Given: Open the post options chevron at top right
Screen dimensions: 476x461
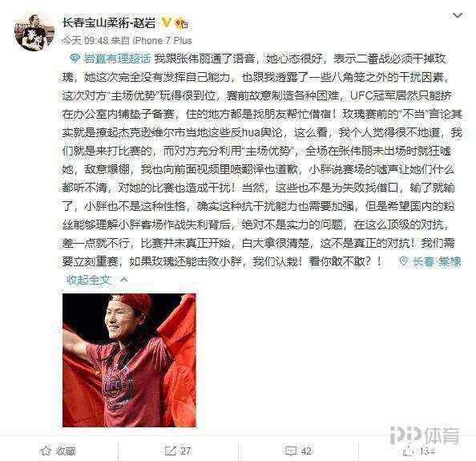Looking at the screenshot, I should tap(458, 15).
